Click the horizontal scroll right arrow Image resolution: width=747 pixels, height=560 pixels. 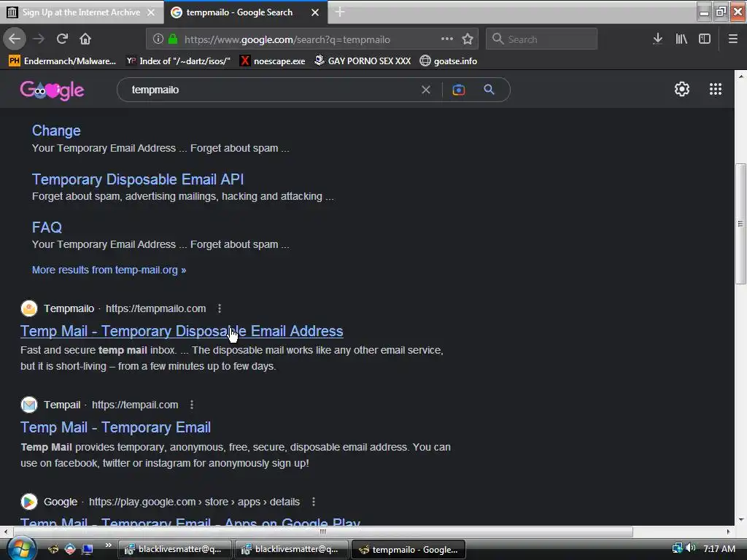729,532
